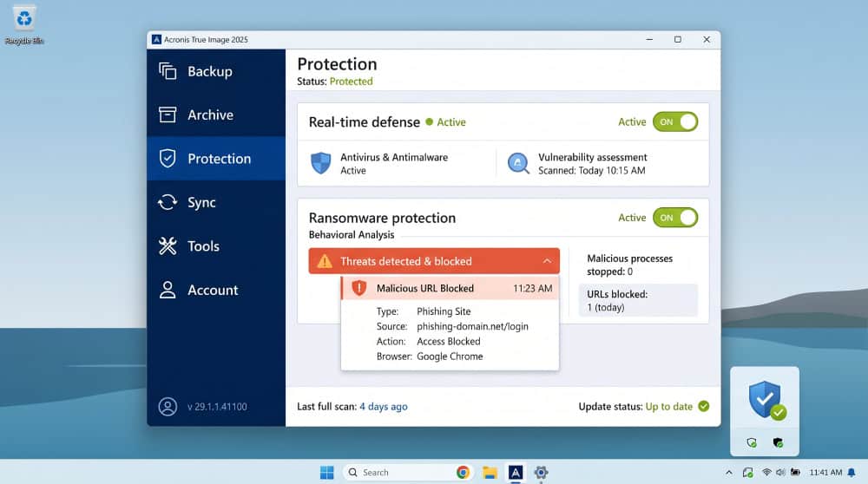This screenshot has height=484, width=868.
Task: Open Settings gear in the taskbar
Action: (541, 472)
